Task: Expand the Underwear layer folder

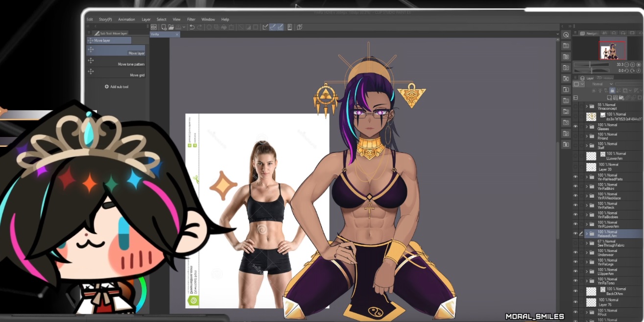Action: [587, 253]
